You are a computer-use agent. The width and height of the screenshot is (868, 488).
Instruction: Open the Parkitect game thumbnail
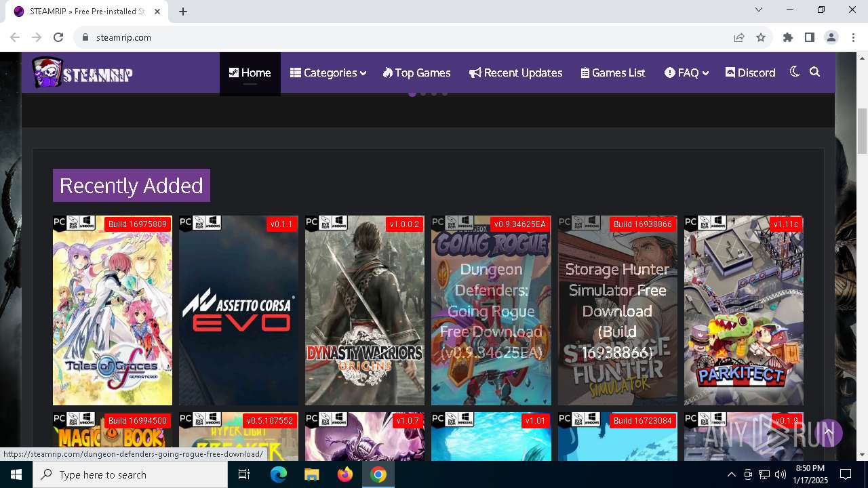click(x=744, y=310)
